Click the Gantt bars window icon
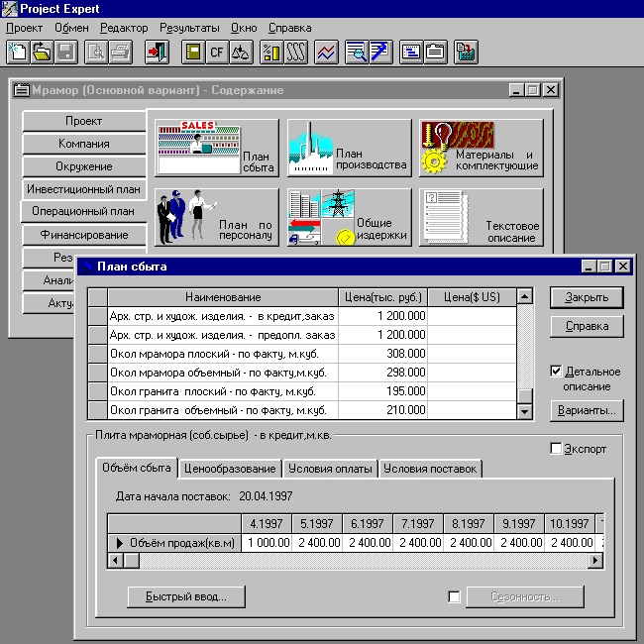 coord(411,52)
